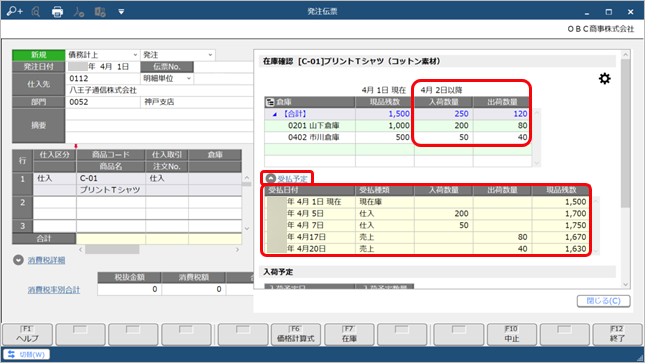
Task: Click the 税抜金額 value field
Action: tap(129, 289)
